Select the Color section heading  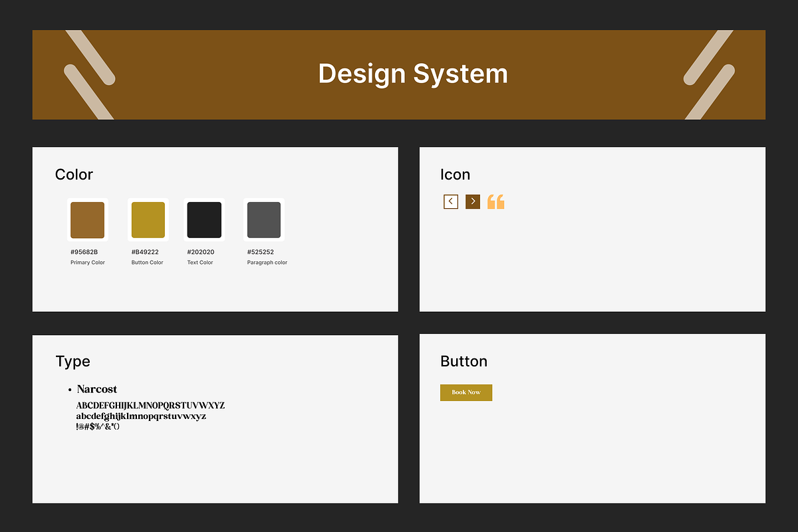(x=74, y=175)
